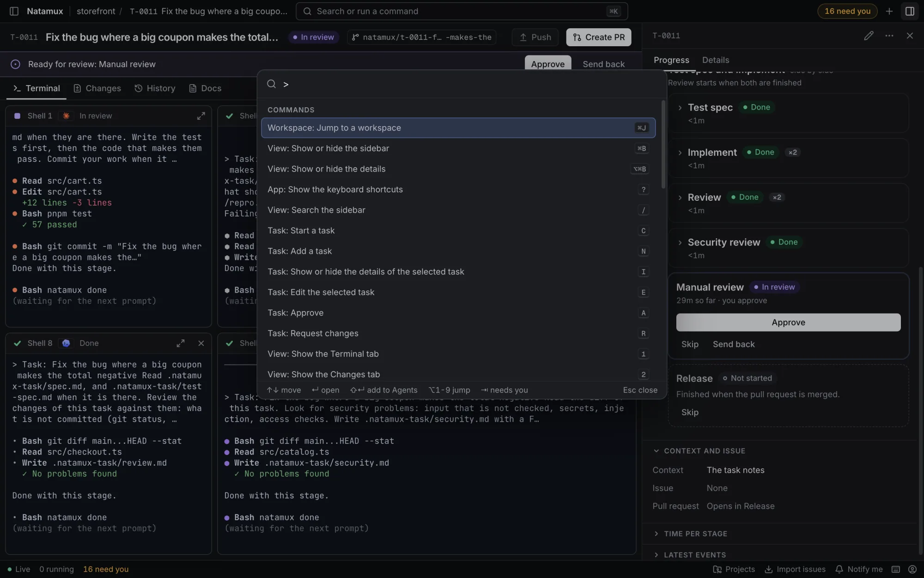
Task: Expand Shell 1 terminal pane
Action: (201, 116)
